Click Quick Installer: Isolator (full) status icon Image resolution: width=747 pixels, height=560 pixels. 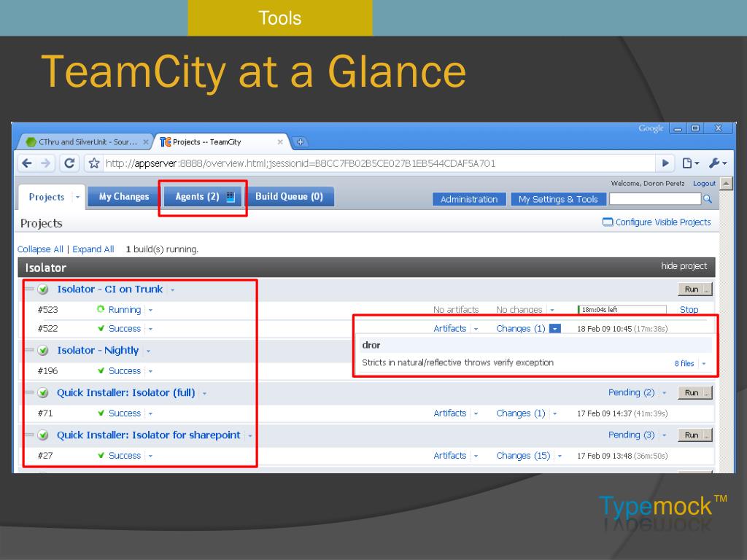tap(43, 393)
